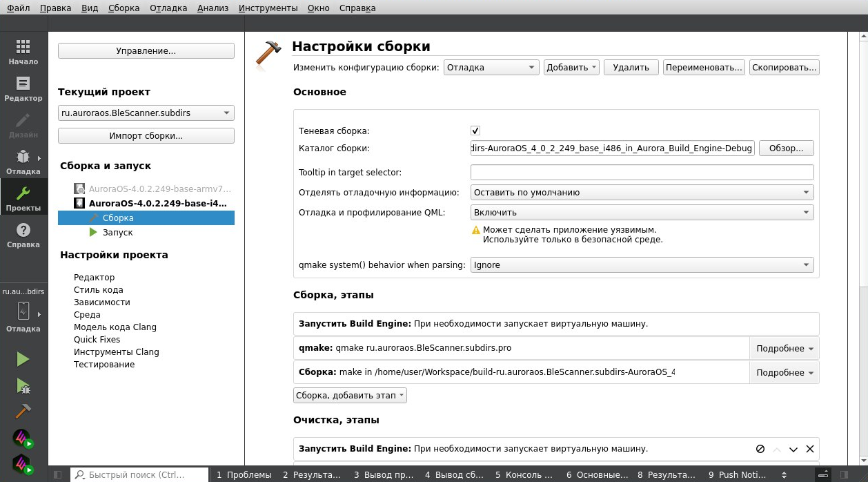Screen dimensions: 868x482
Task: Toggle the left sidebar visibility
Action: (x=58, y=475)
